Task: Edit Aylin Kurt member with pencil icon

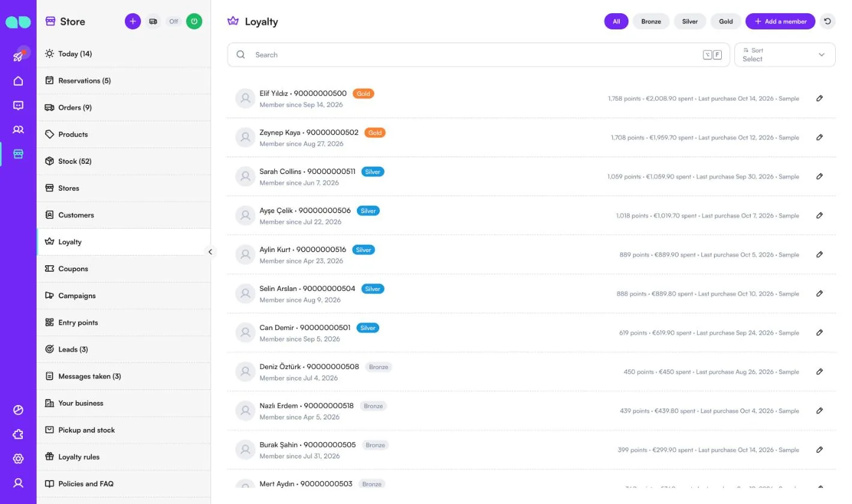Action: pyautogui.click(x=820, y=254)
